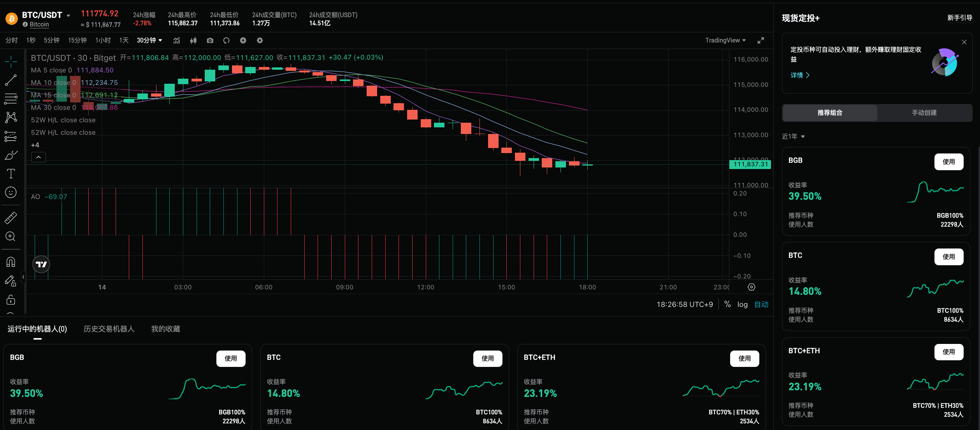Click 使用 on the right-panel BTC+ETH card
The image size is (980, 430).
[948, 352]
